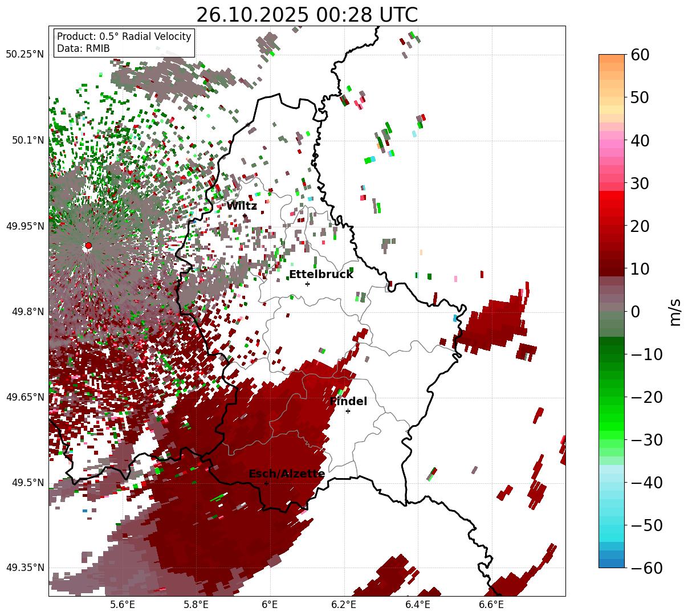
Task: Click the 5.6°E longitude label
Action: 123,605
